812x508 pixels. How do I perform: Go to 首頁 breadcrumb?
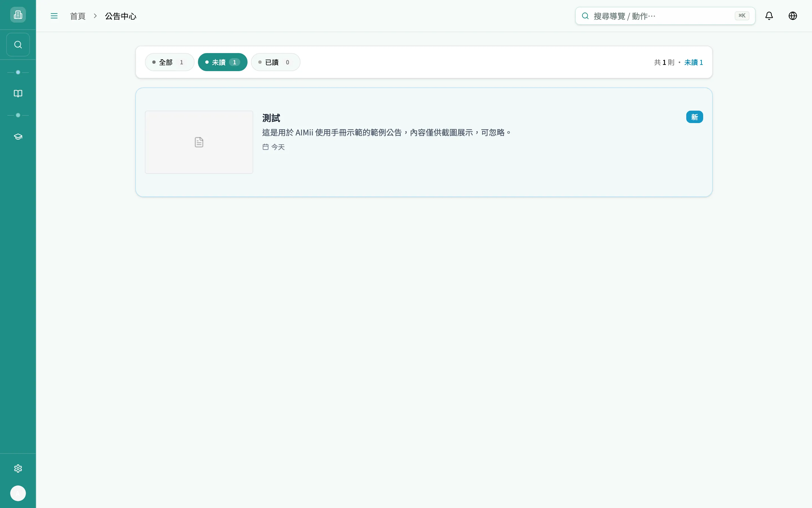(x=78, y=16)
